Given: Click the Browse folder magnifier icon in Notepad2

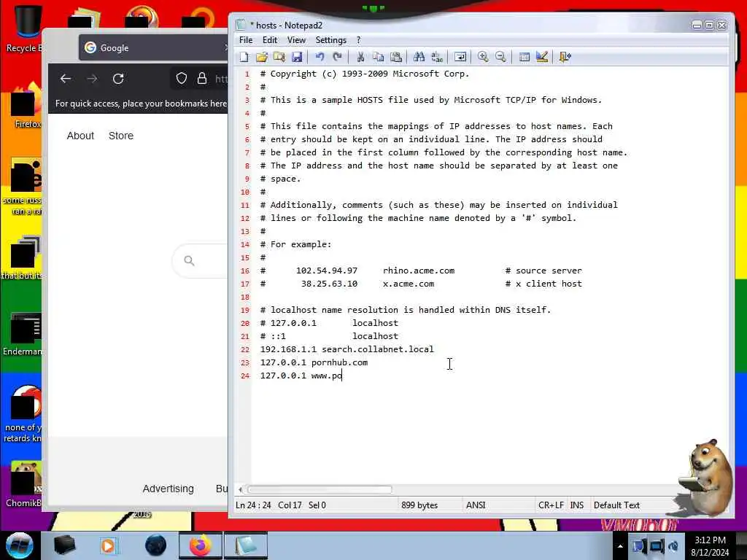Looking at the screenshot, I should 279,57.
